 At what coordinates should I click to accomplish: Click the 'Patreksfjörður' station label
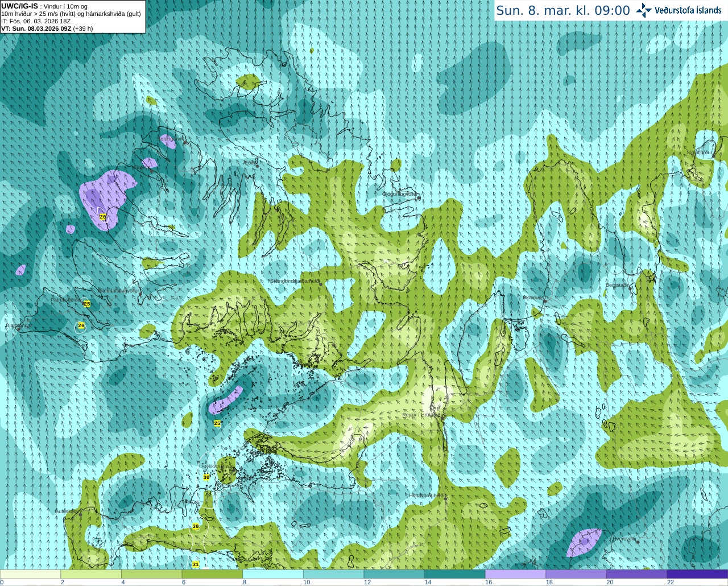click(x=66, y=299)
